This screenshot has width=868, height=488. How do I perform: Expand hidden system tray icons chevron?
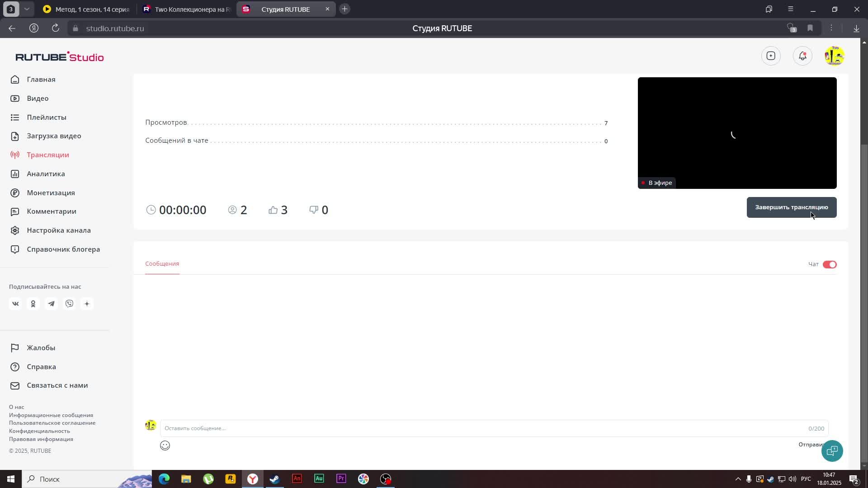point(738,479)
